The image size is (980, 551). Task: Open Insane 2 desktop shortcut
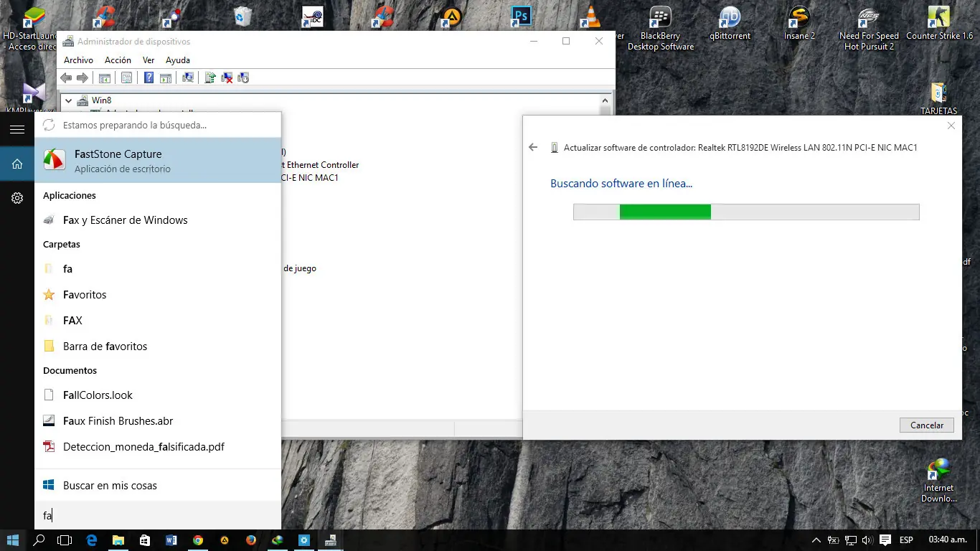point(799,24)
